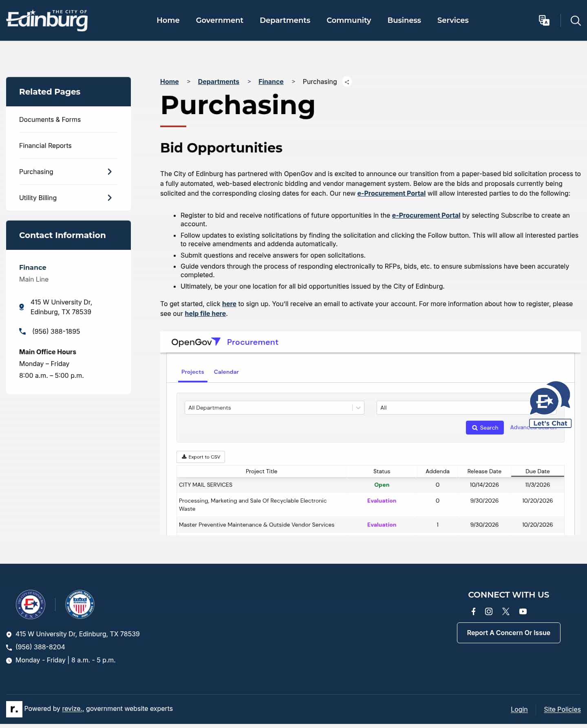
Task: Open Master Preventive Maintenance project row
Action: pos(370,525)
